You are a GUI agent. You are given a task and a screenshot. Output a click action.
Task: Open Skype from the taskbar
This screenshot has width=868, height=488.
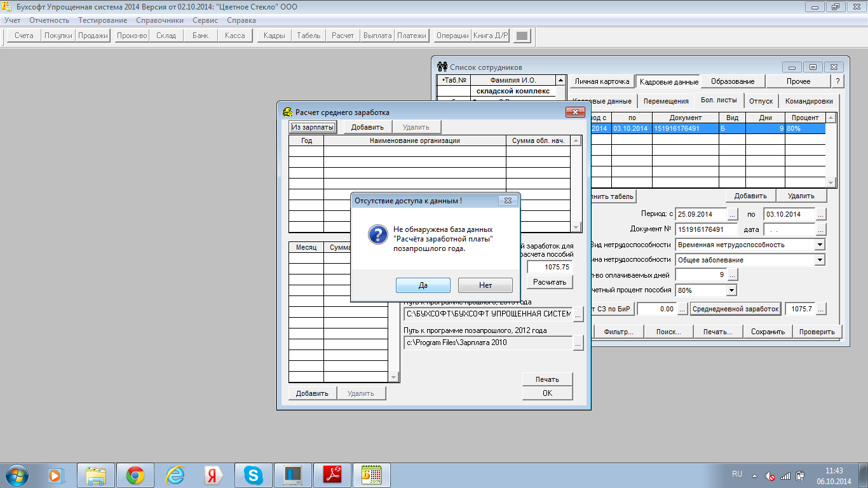tap(254, 475)
